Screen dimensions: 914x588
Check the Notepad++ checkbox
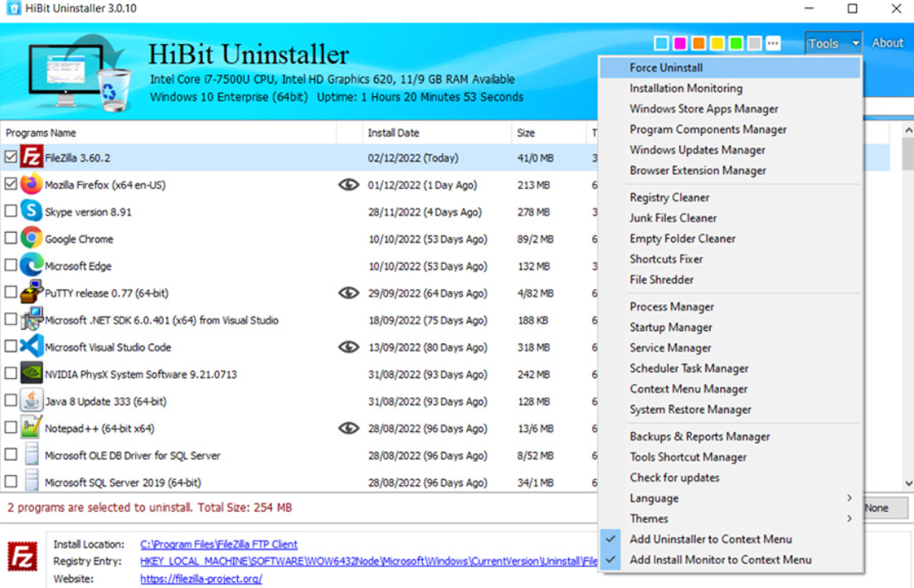[x=11, y=427]
